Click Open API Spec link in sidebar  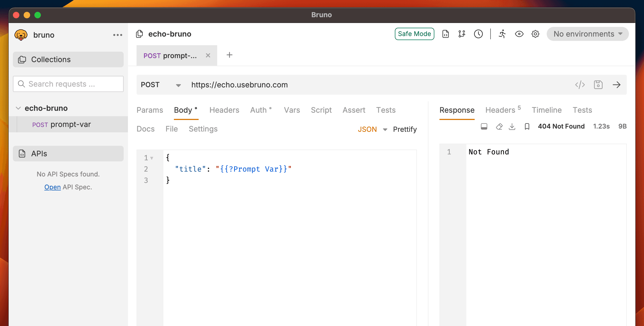pyautogui.click(x=52, y=187)
